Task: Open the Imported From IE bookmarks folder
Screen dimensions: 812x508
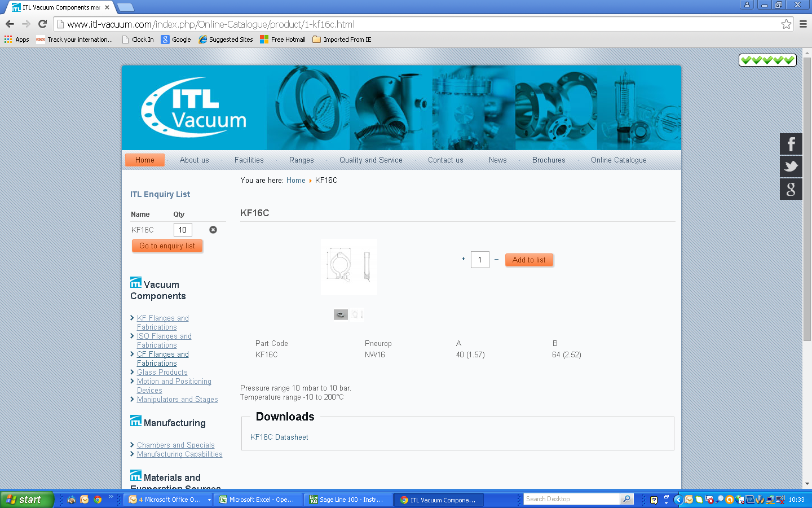Action: click(x=342, y=40)
